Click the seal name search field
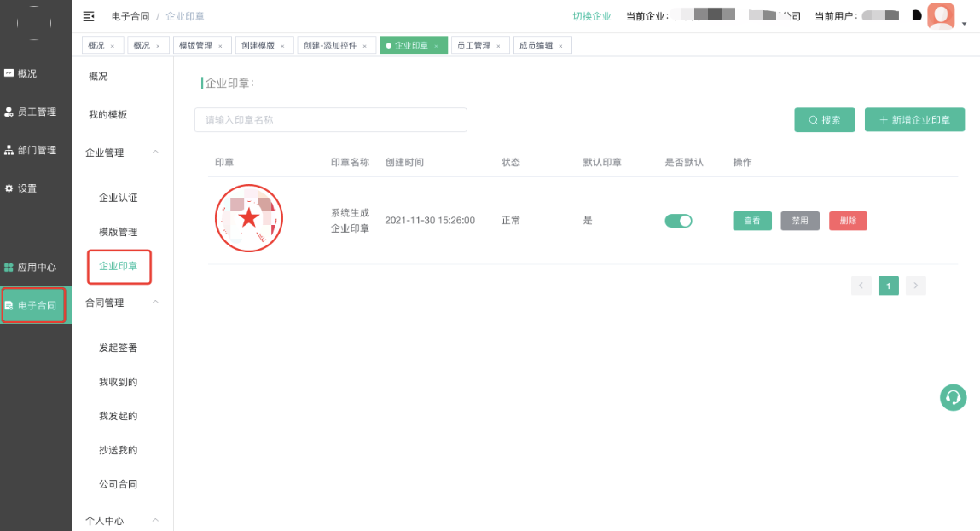980x531 pixels. point(330,120)
